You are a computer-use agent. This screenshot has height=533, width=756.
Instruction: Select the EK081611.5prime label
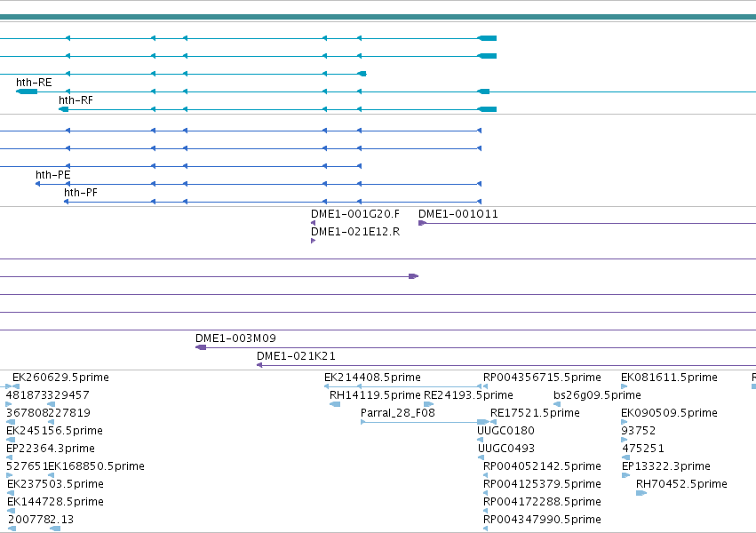tap(669, 378)
